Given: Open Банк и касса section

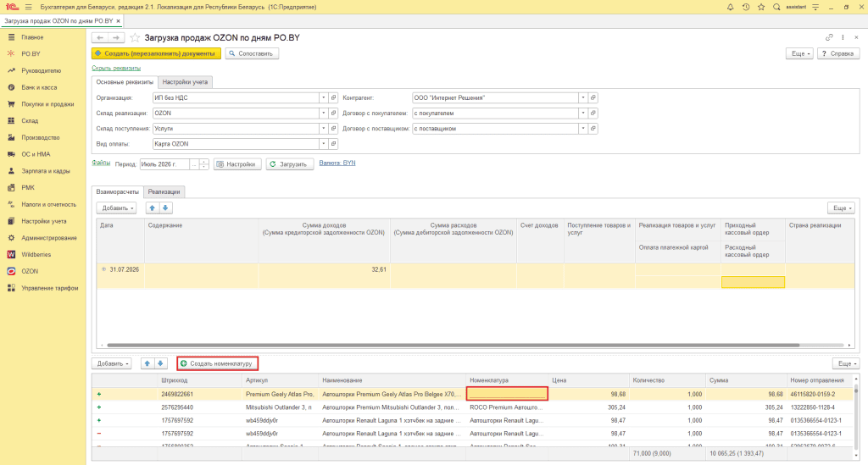Looking at the screenshot, I should (x=39, y=87).
